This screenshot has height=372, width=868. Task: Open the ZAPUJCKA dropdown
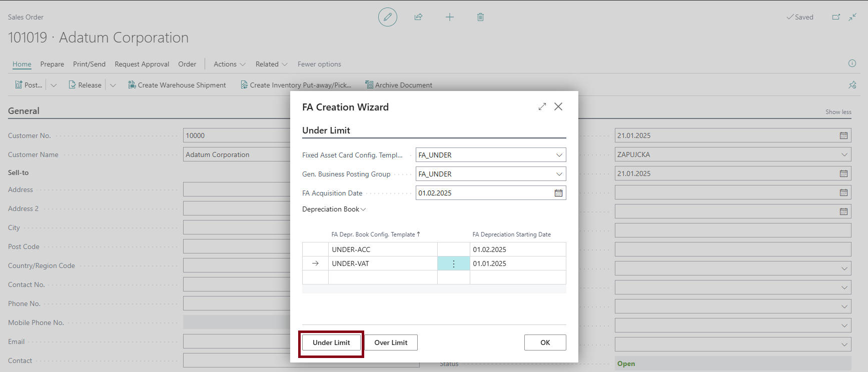point(844,154)
